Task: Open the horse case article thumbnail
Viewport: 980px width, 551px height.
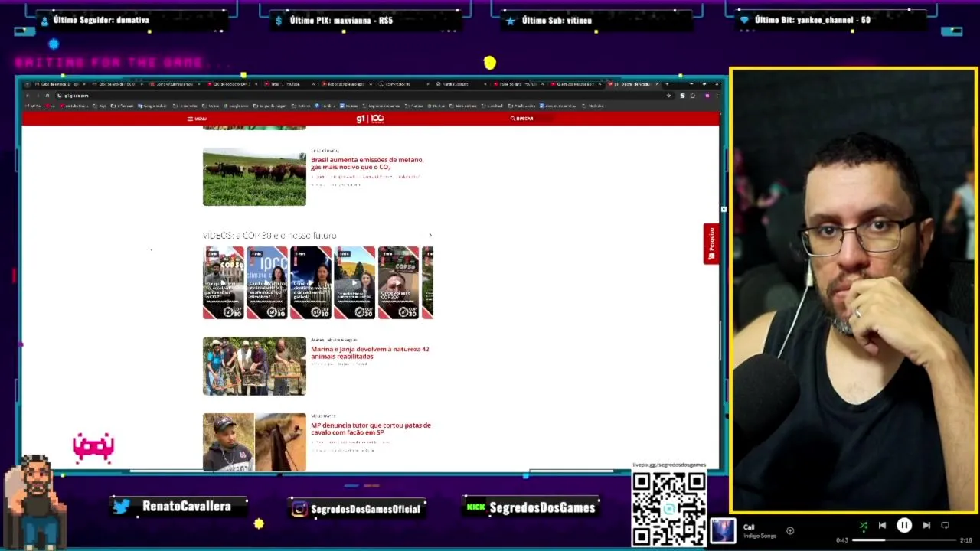Action: point(254,442)
